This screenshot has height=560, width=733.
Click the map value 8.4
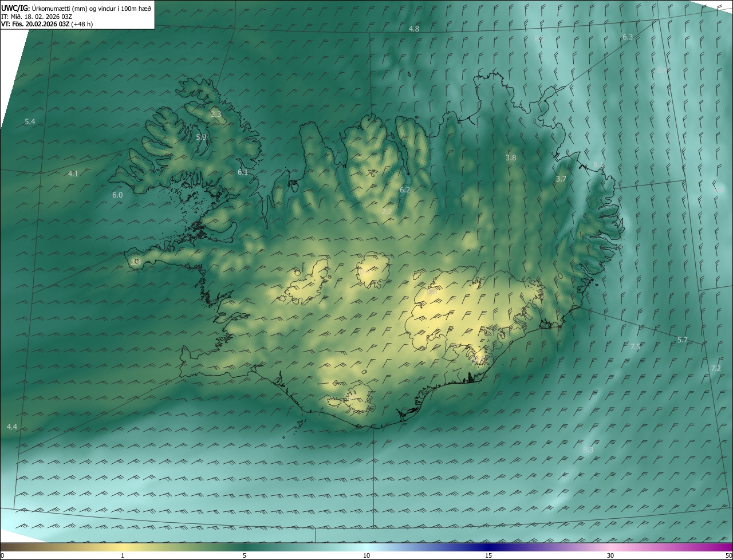662,70
